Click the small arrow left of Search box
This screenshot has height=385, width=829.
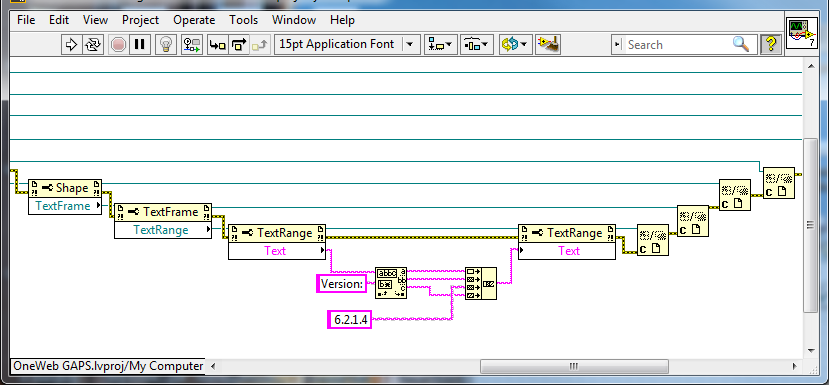coord(618,44)
